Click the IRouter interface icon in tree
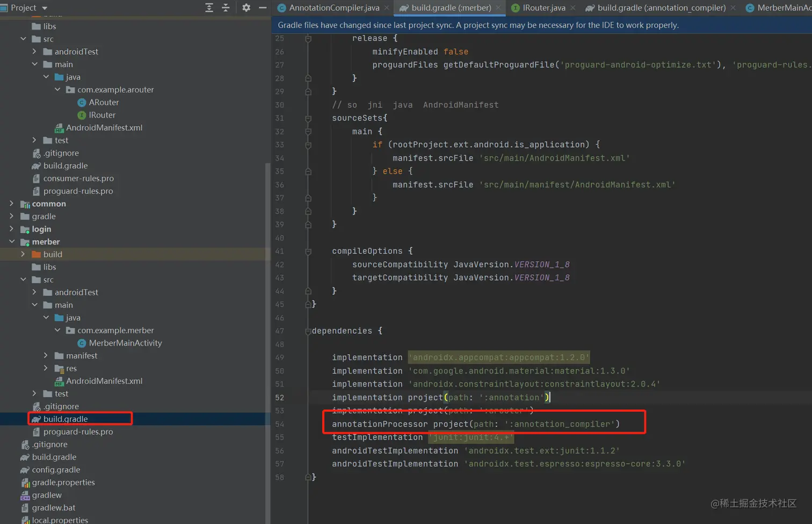The width and height of the screenshot is (812, 524). click(x=82, y=115)
